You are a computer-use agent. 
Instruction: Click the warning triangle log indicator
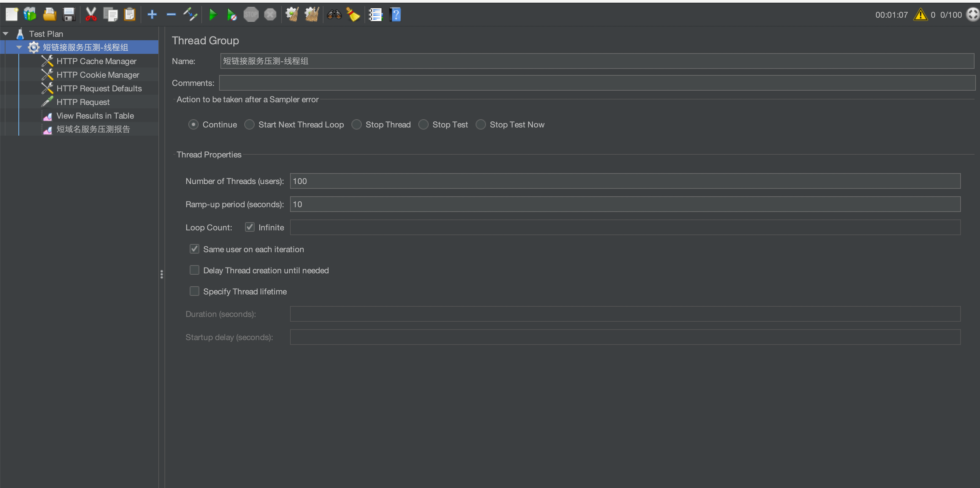tap(920, 15)
